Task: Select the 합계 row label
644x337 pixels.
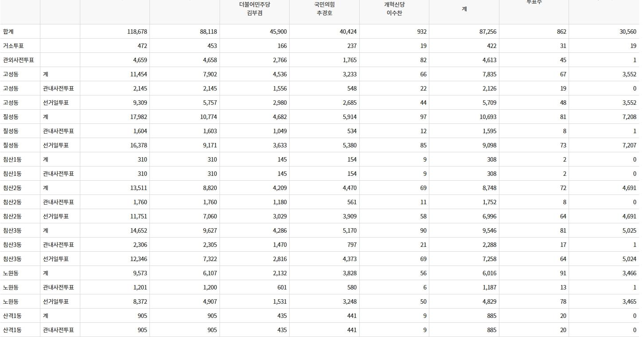Action: (8, 32)
